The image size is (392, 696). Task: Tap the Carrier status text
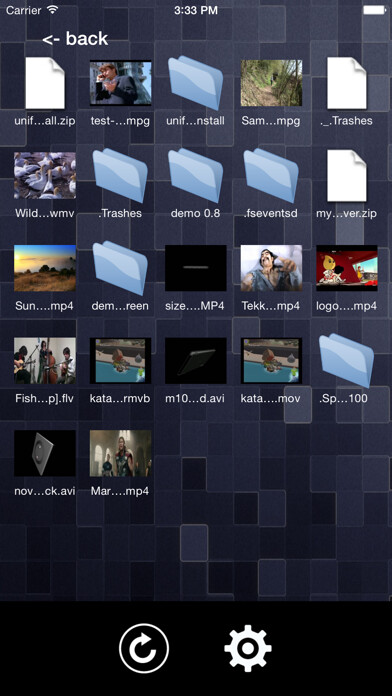click(x=24, y=10)
